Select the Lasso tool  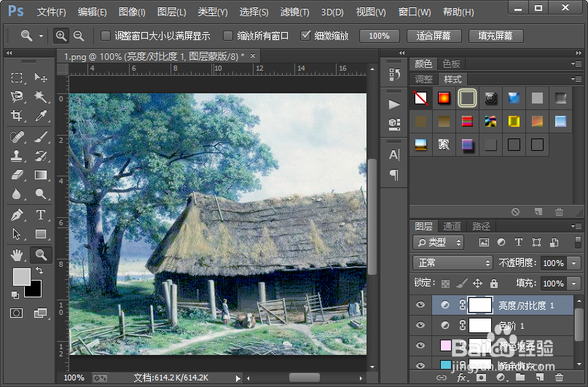[17, 97]
